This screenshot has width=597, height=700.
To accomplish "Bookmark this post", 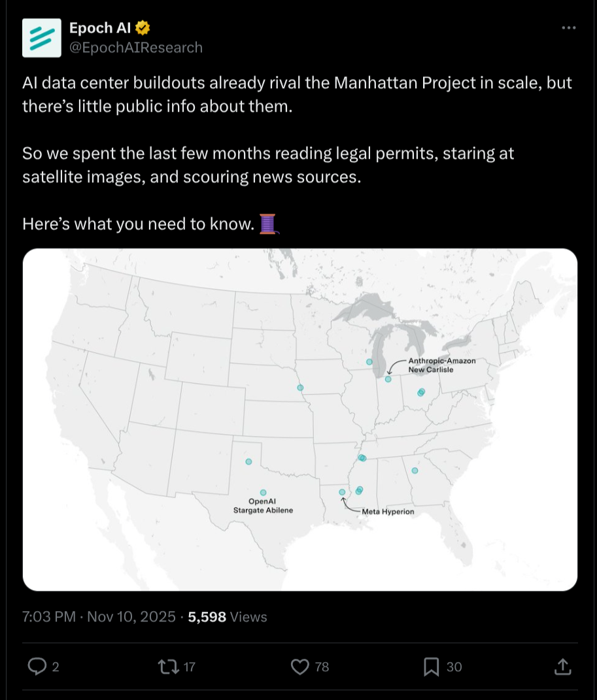I will (x=431, y=667).
